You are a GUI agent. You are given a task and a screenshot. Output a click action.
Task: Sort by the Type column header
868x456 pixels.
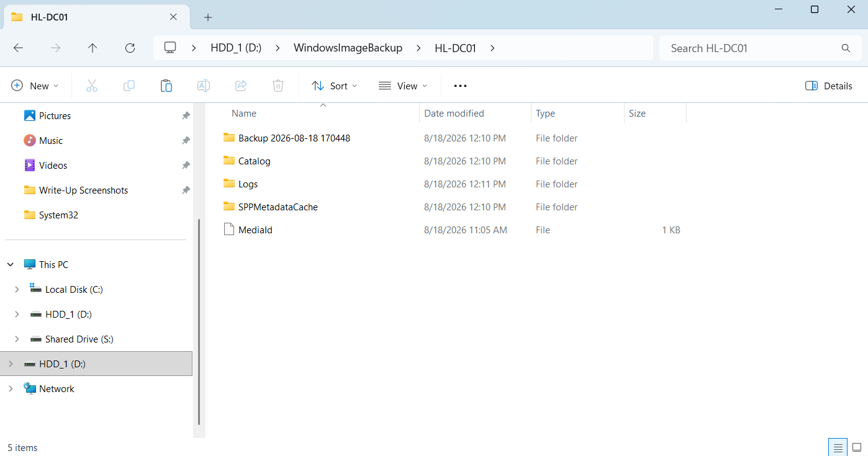point(545,114)
